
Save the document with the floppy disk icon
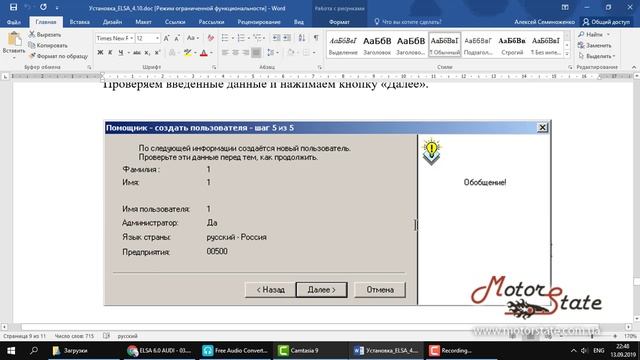pos(13,7)
